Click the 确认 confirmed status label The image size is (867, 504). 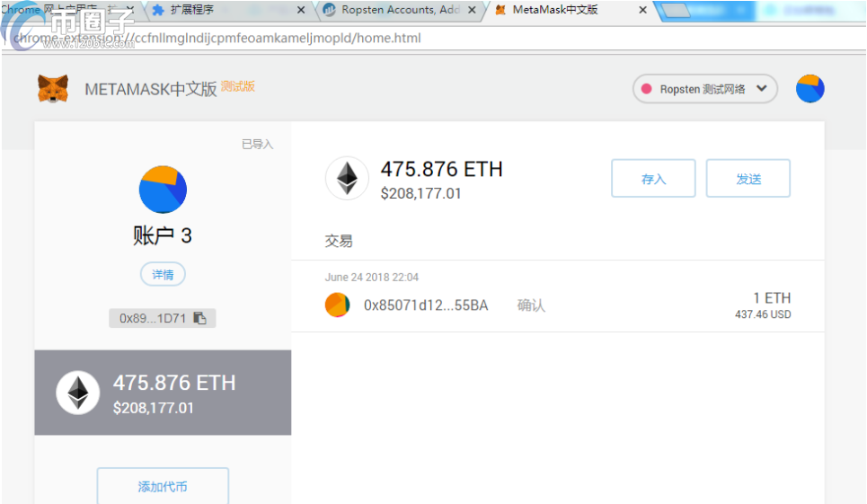point(531,305)
